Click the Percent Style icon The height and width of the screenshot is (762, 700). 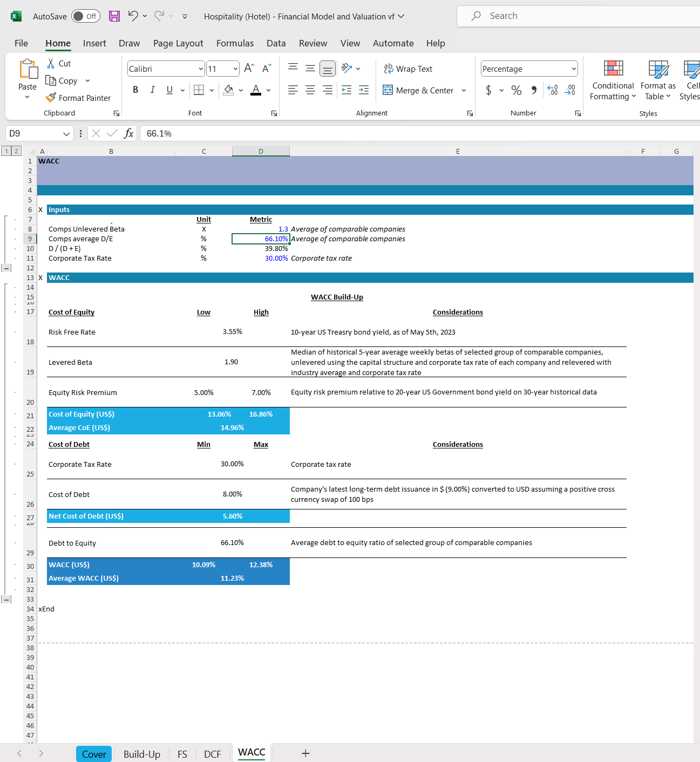click(x=516, y=90)
